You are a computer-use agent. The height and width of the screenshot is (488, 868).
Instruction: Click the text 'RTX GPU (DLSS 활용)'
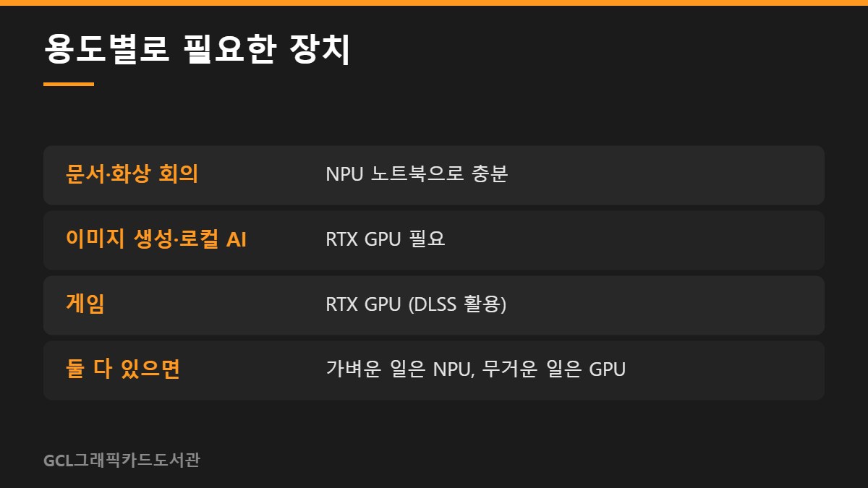point(416,304)
